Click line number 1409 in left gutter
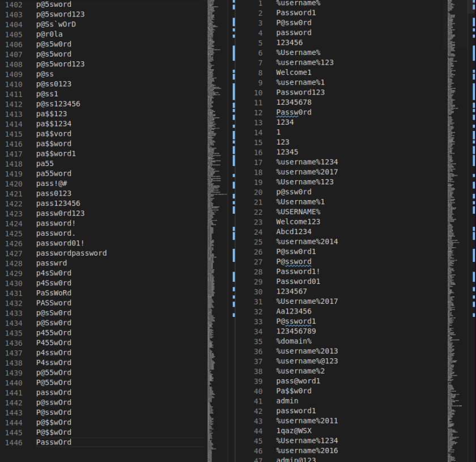The height and width of the screenshot is (462, 476). tap(14, 74)
